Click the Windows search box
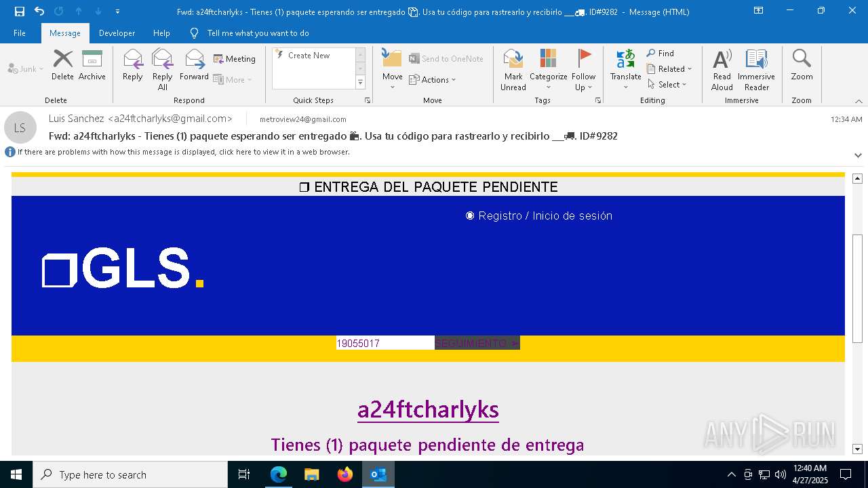 point(130,474)
